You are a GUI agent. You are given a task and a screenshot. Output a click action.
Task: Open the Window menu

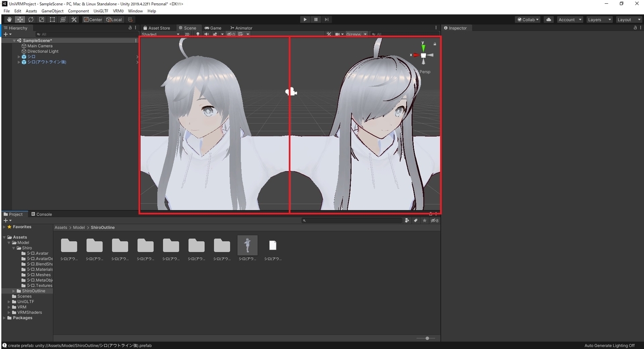click(135, 11)
